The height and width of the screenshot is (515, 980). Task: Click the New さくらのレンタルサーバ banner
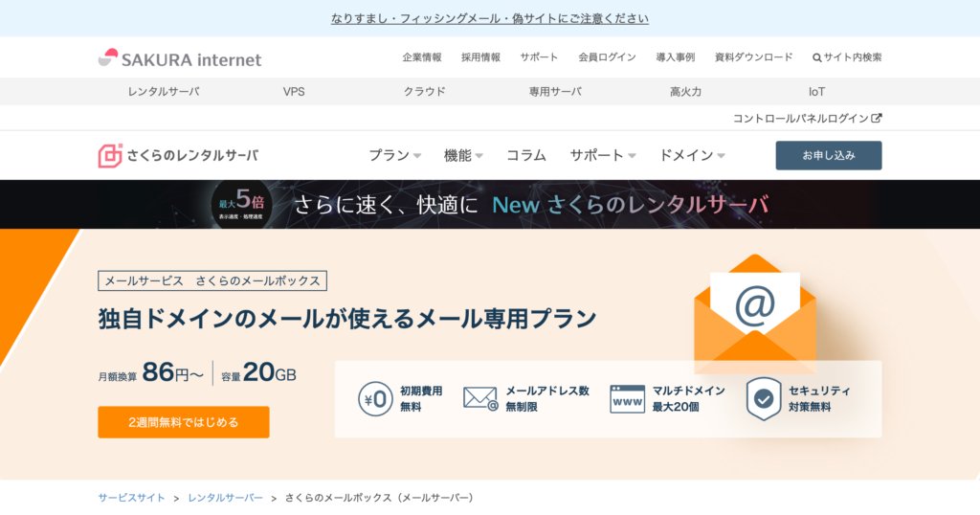point(490,205)
